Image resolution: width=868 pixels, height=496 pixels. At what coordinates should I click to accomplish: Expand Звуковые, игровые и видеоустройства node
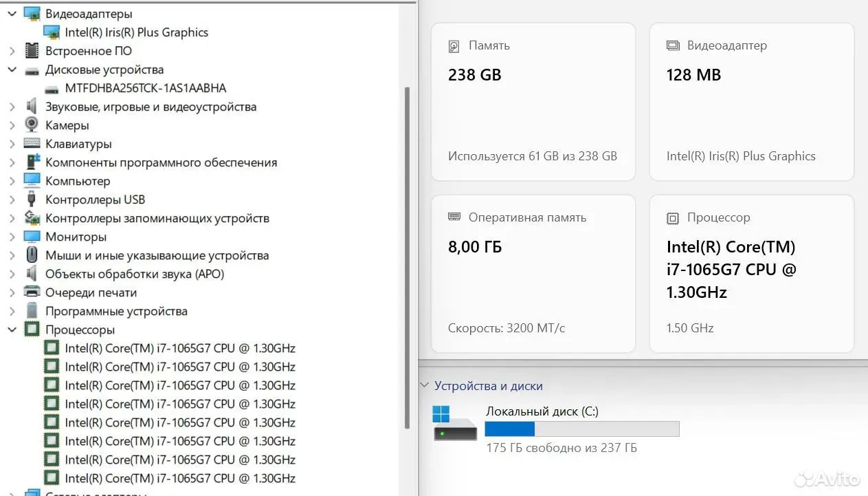[x=12, y=107]
